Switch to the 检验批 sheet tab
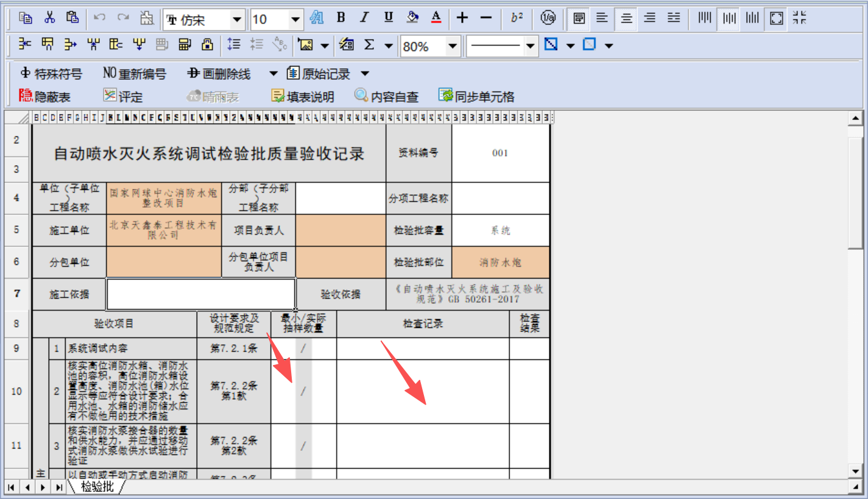Screen dimensions: 868x499 [x=97, y=487]
